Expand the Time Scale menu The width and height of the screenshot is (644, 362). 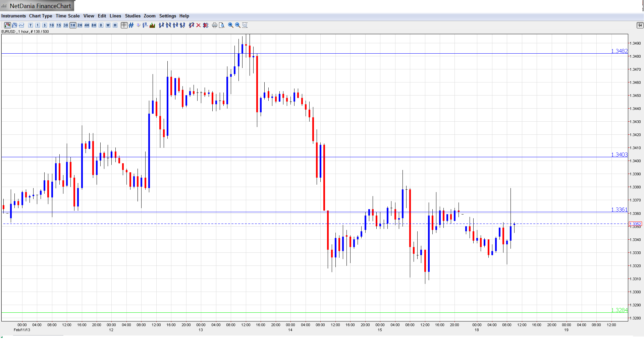tap(67, 16)
